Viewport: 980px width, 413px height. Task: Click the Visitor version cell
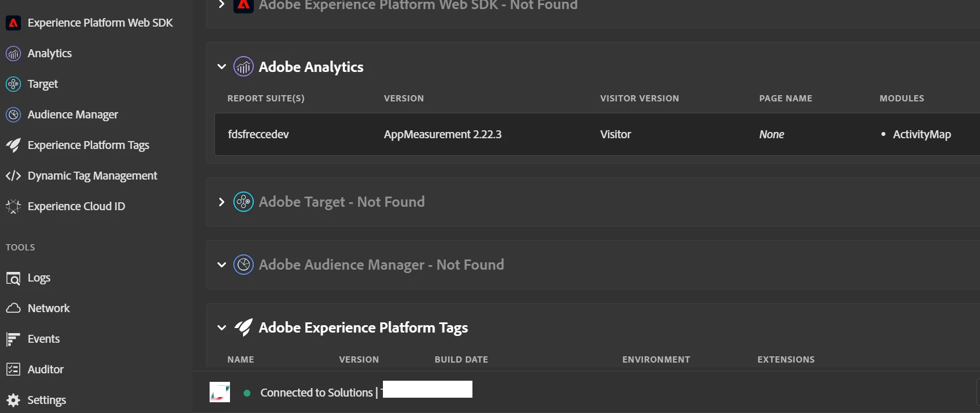point(616,134)
